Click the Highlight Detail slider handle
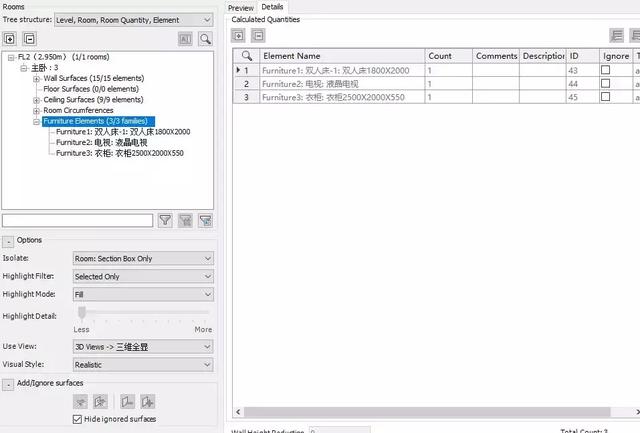Viewport: 640px width, 433px height. click(81, 314)
